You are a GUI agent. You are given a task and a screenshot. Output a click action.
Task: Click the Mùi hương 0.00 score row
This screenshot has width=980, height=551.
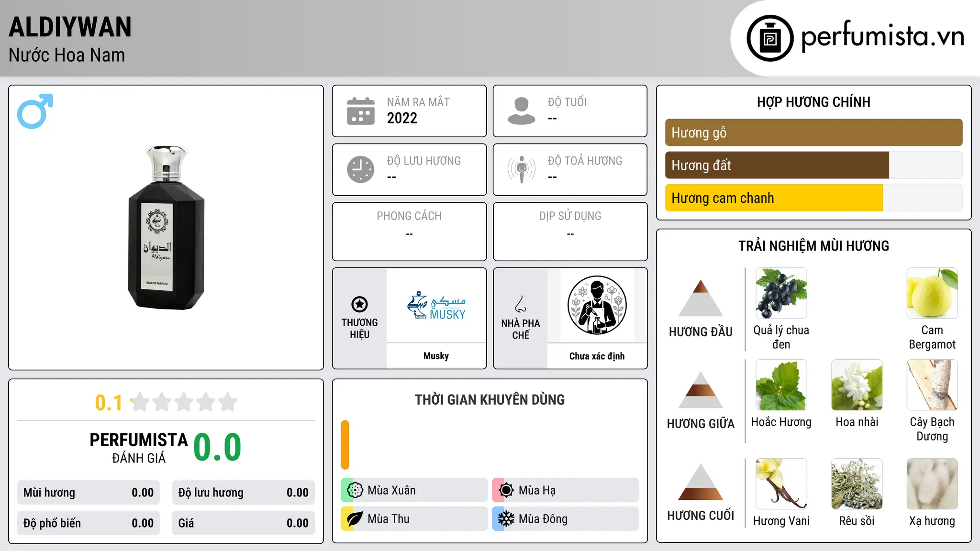[89, 493]
